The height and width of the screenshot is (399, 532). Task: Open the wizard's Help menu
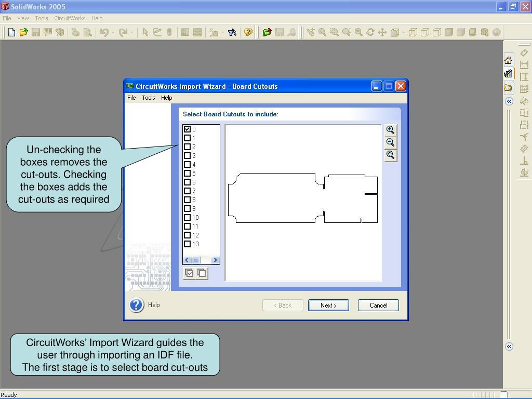tap(167, 98)
